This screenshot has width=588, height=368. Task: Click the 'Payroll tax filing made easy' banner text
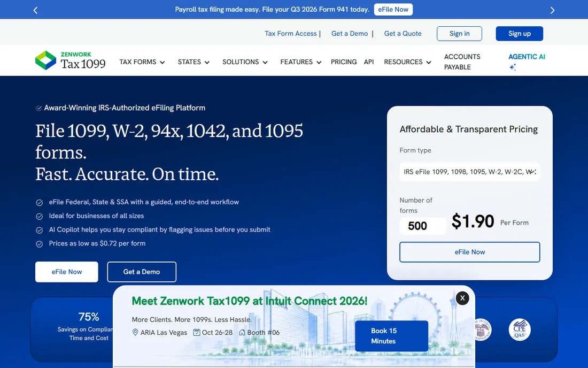(272, 10)
